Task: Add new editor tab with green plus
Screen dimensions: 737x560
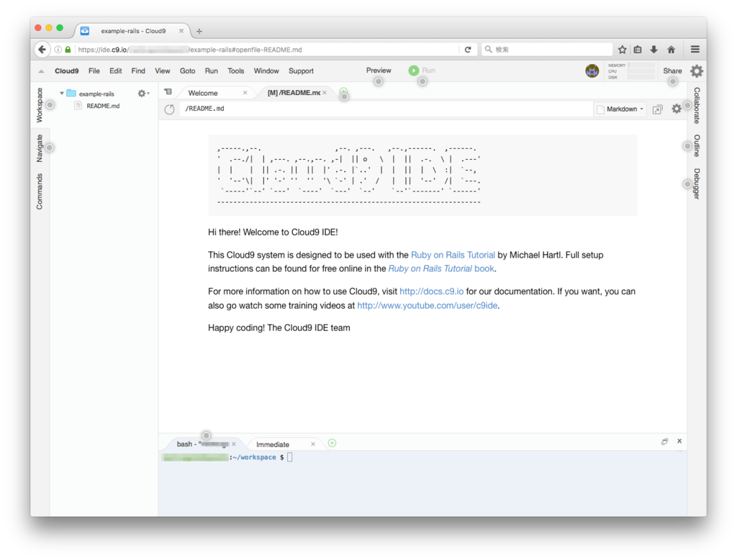Action: click(343, 91)
